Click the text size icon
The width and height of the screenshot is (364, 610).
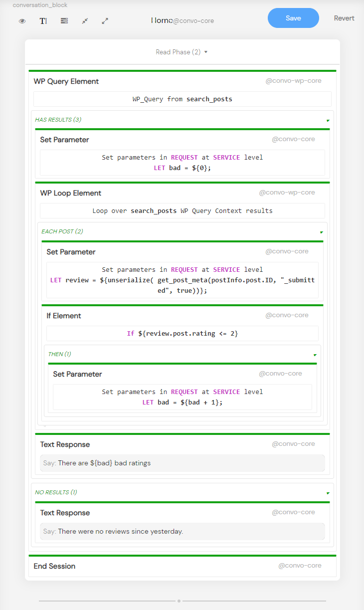(x=43, y=21)
